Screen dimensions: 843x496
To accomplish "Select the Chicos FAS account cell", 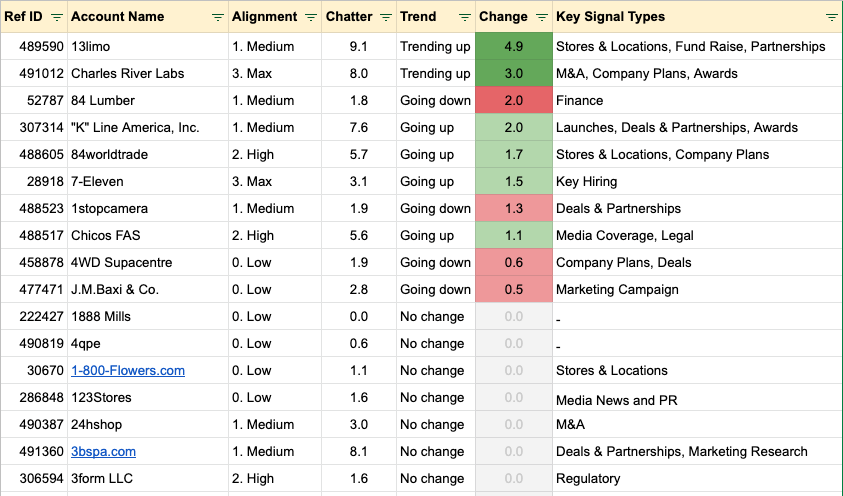I will click(x=148, y=235).
